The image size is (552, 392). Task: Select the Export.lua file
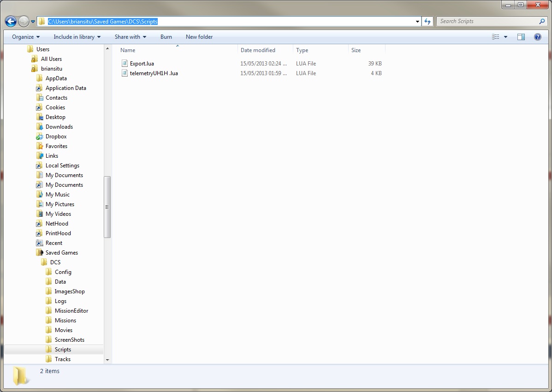pyautogui.click(x=142, y=63)
